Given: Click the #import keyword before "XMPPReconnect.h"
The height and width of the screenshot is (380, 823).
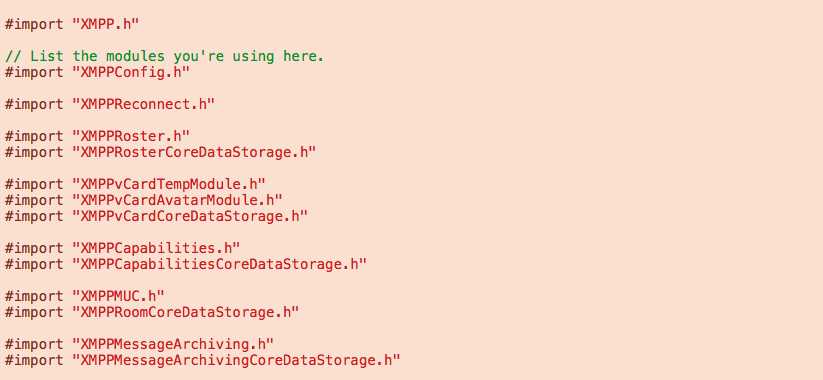Looking at the screenshot, I should click(34, 104).
